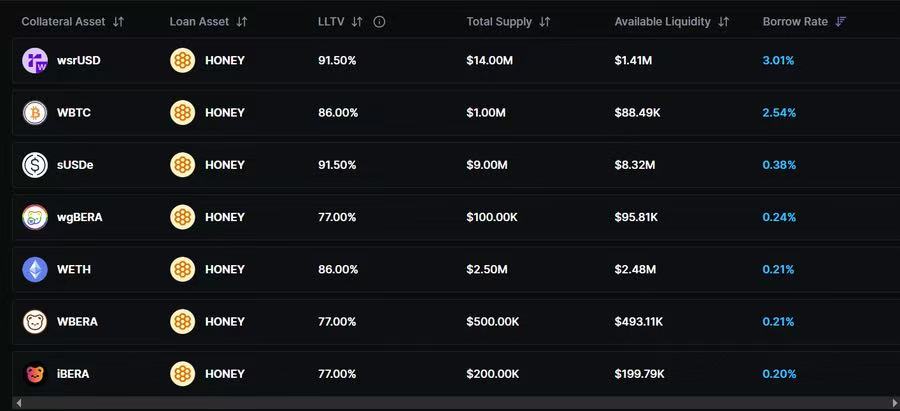Click the WBTC bitcoin token icon
Viewport: 900px width, 411px height.
pos(35,112)
